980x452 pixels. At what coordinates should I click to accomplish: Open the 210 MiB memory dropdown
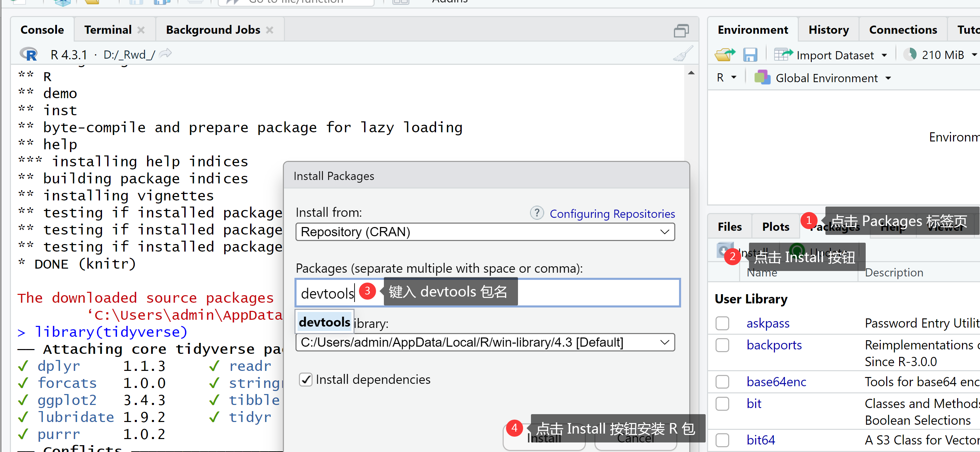click(974, 55)
